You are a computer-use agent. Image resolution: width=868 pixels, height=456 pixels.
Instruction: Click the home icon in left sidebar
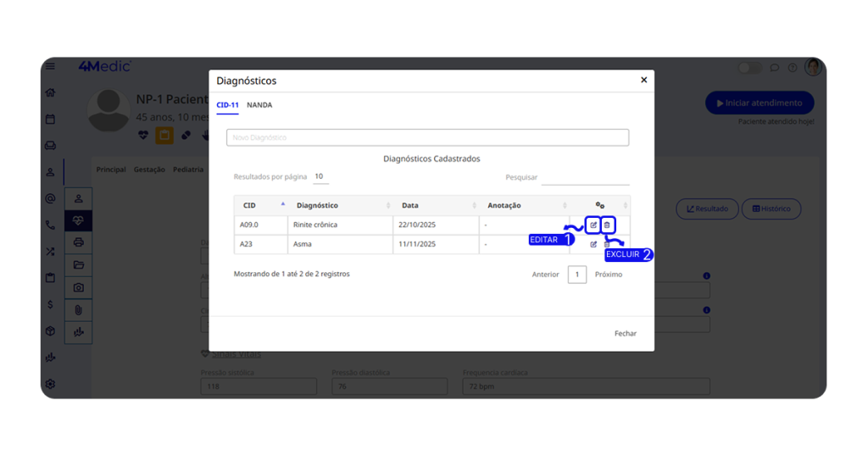coord(50,93)
